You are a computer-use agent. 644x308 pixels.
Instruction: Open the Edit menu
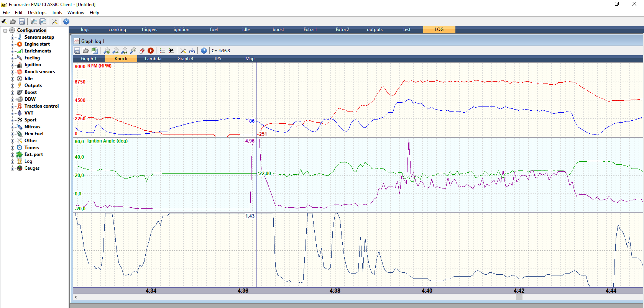pyautogui.click(x=19, y=13)
